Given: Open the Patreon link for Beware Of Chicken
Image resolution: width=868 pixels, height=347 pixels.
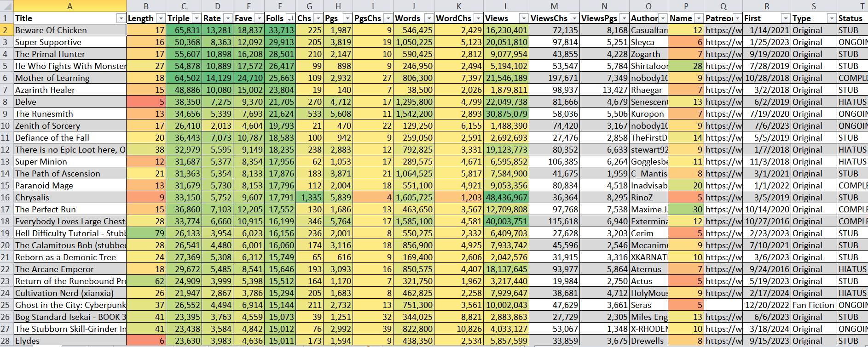Looking at the screenshot, I should [x=723, y=30].
